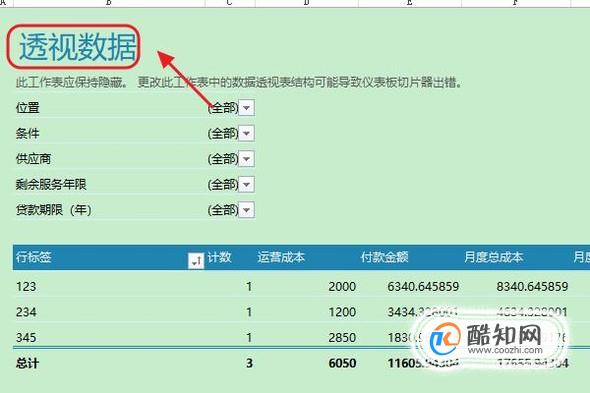The image size is (590, 393).
Task: Open the 行标签 sort filter button
Action: (196, 260)
